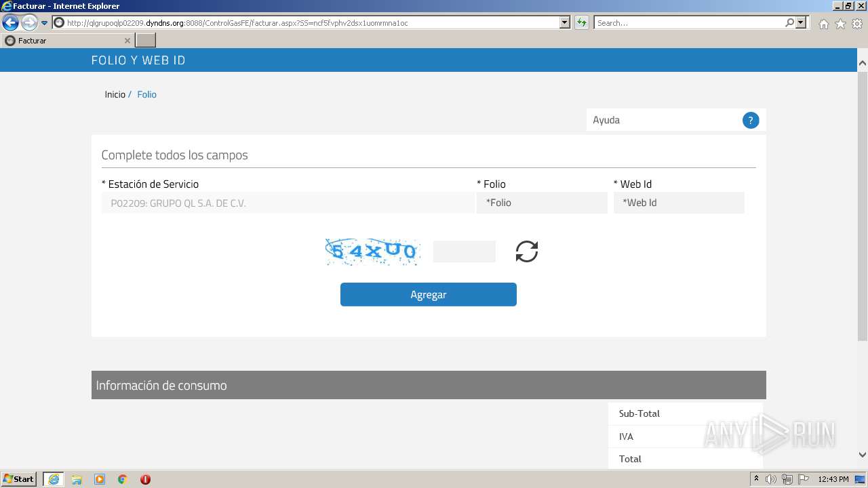Click the page refresh button by address bar

point(581,22)
